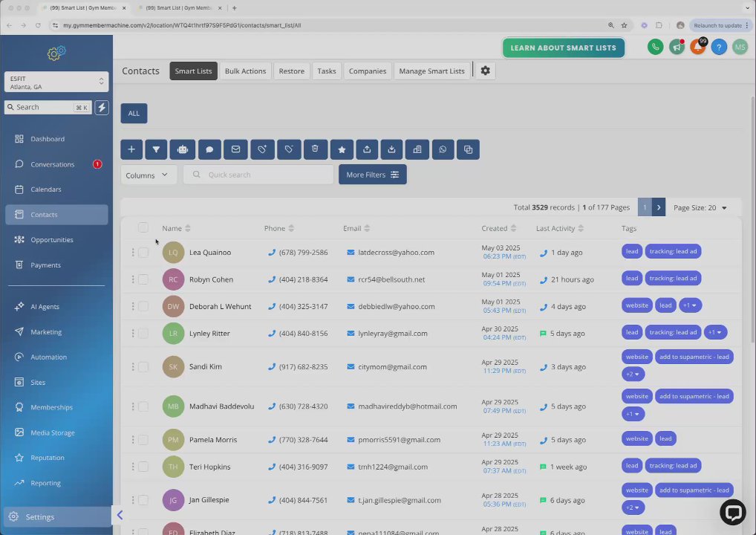The width and height of the screenshot is (756, 535).
Task: Tick the Madhavi Baddevolu row checkbox
Action: point(143,406)
